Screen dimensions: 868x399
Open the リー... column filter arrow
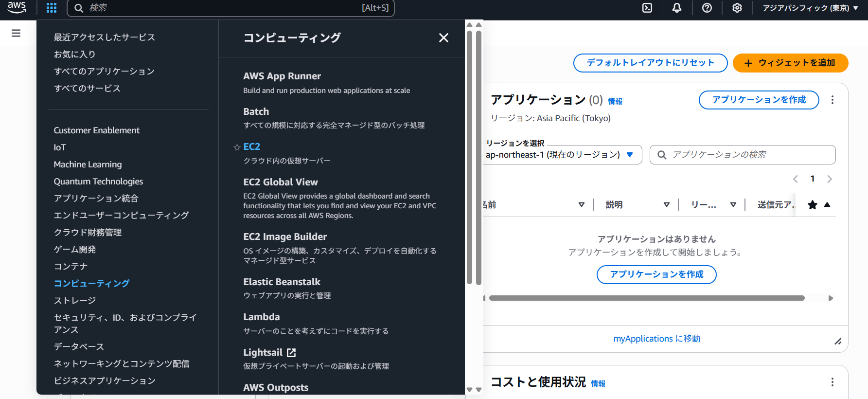coord(733,205)
